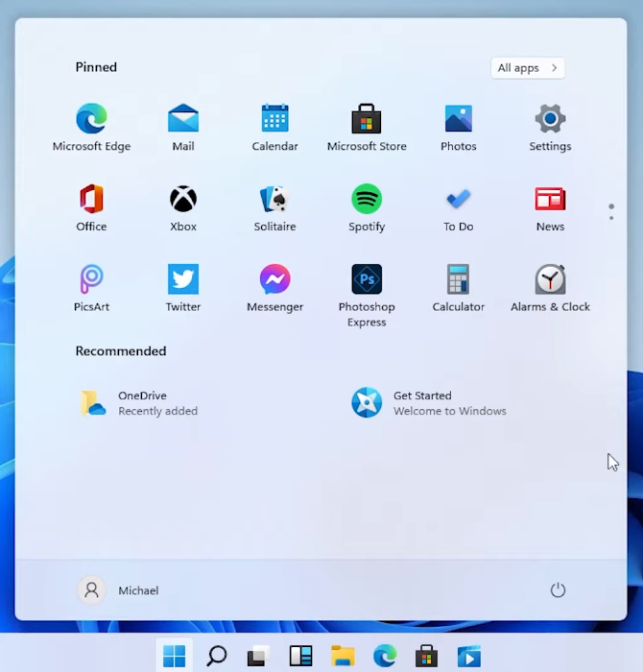Image resolution: width=643 pixels, height=672 pixels.
Task: Open the Xbox app icon
Action: tap(183, 207)
